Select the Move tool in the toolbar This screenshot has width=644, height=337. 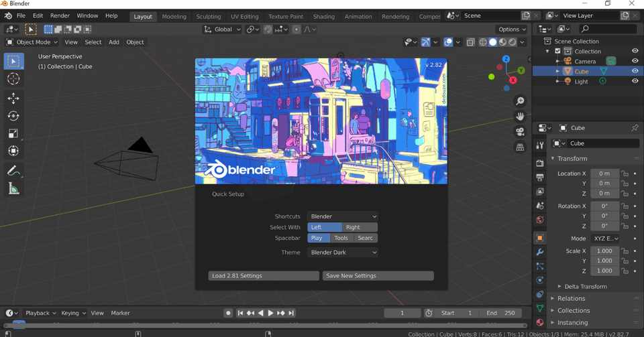13,98
